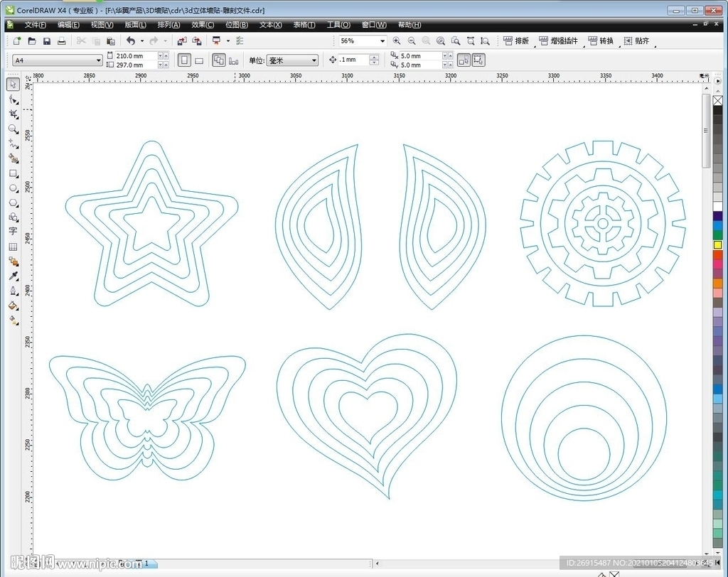Screen dimensions: 728x577
Task: Pick the yellow swatch in the color palette
Action: pyautogui.click(x=717, y=245)
